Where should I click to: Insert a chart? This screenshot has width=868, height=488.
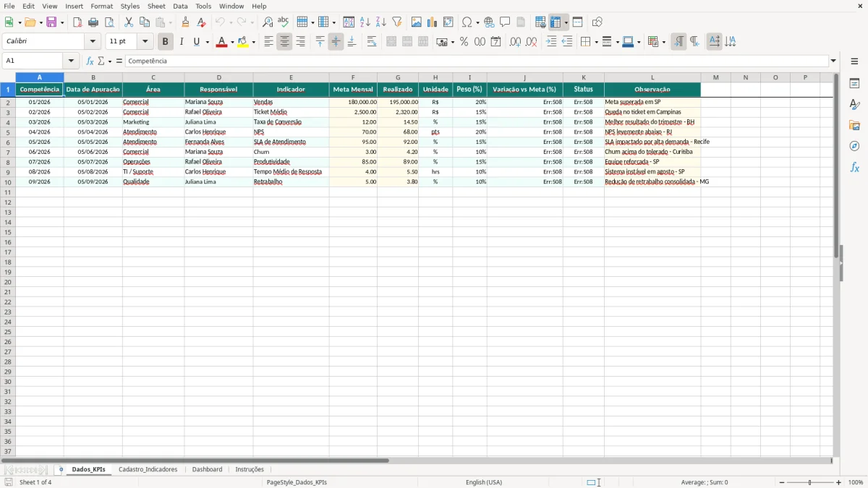433,22
